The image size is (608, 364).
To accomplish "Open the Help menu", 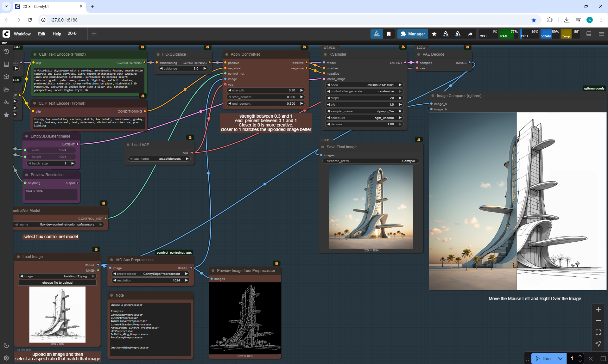I will [57, 34].
